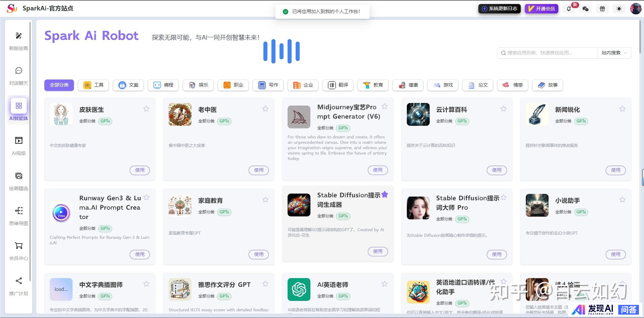644x318 pixels.
Task: Click 使用 button on 老中医 card
Action: [x=258, y=170]
